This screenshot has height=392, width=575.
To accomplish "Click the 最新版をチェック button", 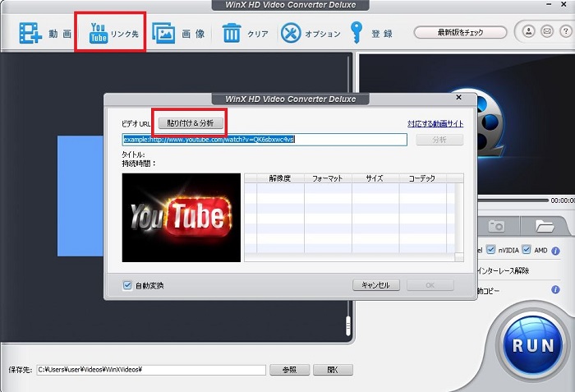I will pos(460,32).
